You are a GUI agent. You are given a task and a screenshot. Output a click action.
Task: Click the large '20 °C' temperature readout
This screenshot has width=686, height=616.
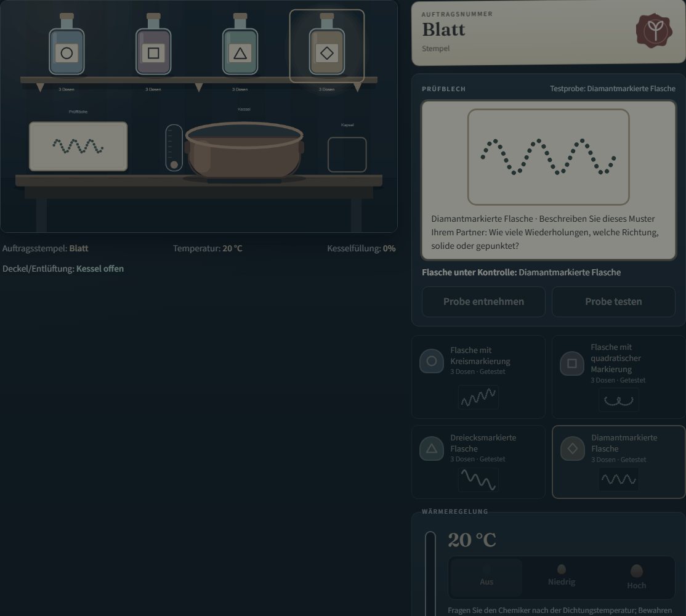472,540
